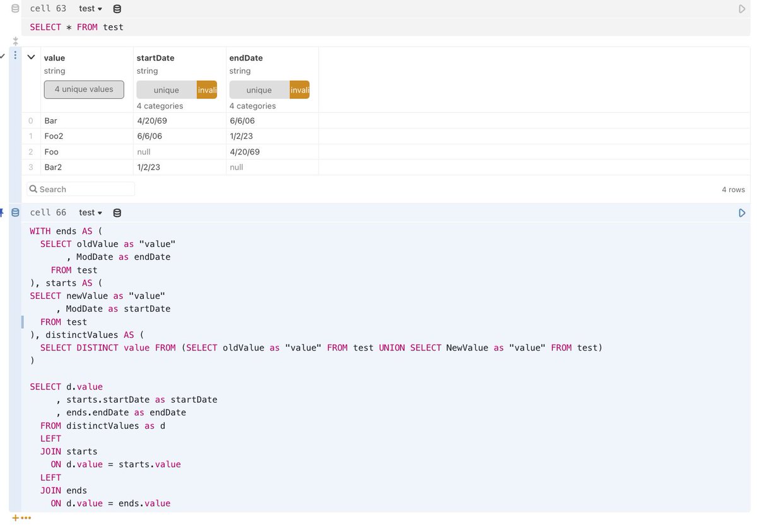Image resolution: width=757 pixels, height=532 pixels.
Task: Click endDate unique distribution bar
Action: (x=259, y=90)
